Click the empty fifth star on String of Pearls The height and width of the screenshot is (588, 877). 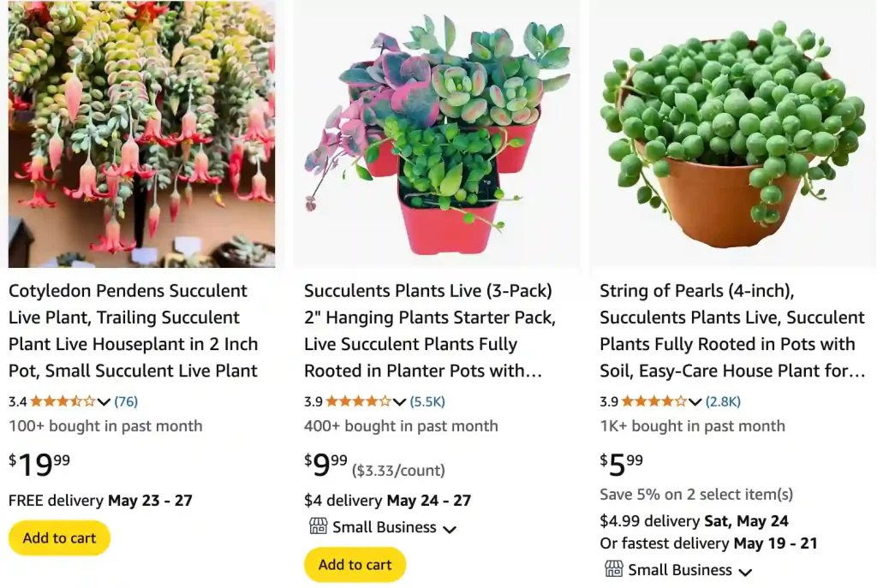pyautogui.click(x=682, y=401)
